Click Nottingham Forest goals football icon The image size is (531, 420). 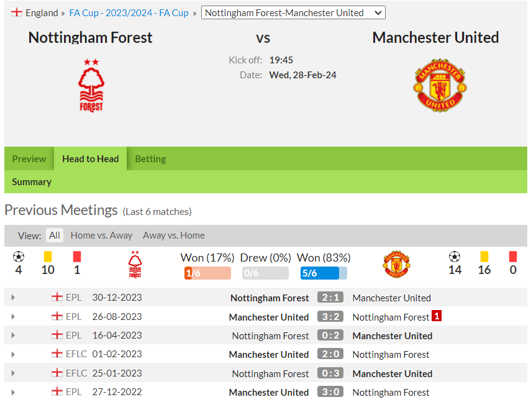(19, 257)
